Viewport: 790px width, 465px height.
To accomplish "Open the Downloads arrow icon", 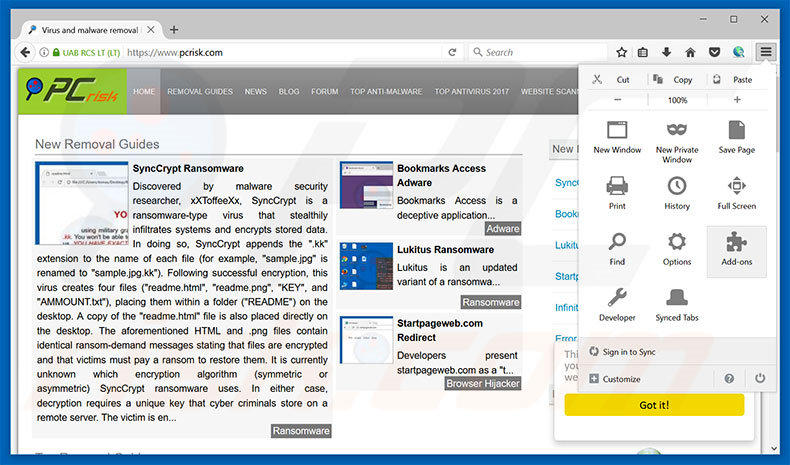I will [666, 52].
